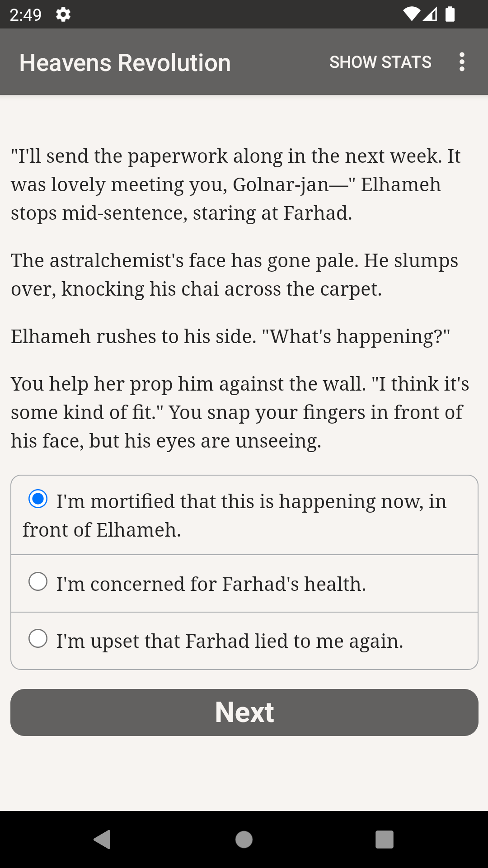The width and height of the screenshot is (488, 868).
Task: Tap the battery status icon
Action: pos(450,14)
